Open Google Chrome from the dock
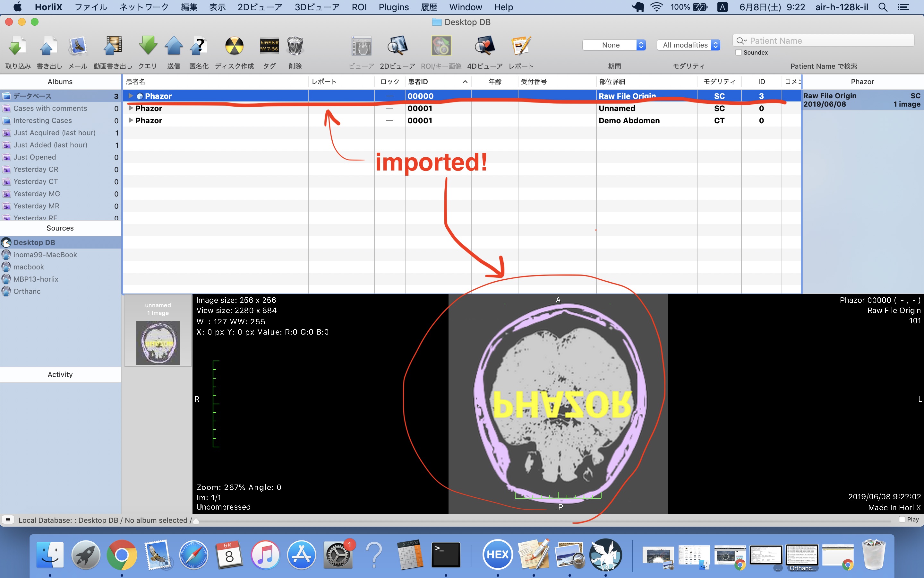Screen dimensions: 924x578 121,554
